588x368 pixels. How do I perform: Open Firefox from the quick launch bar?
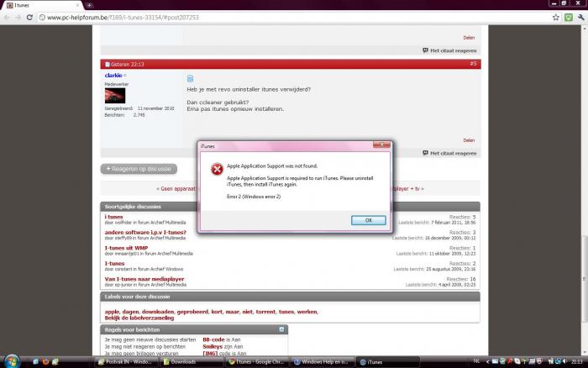pyautogui.click(x=45, y=361)
